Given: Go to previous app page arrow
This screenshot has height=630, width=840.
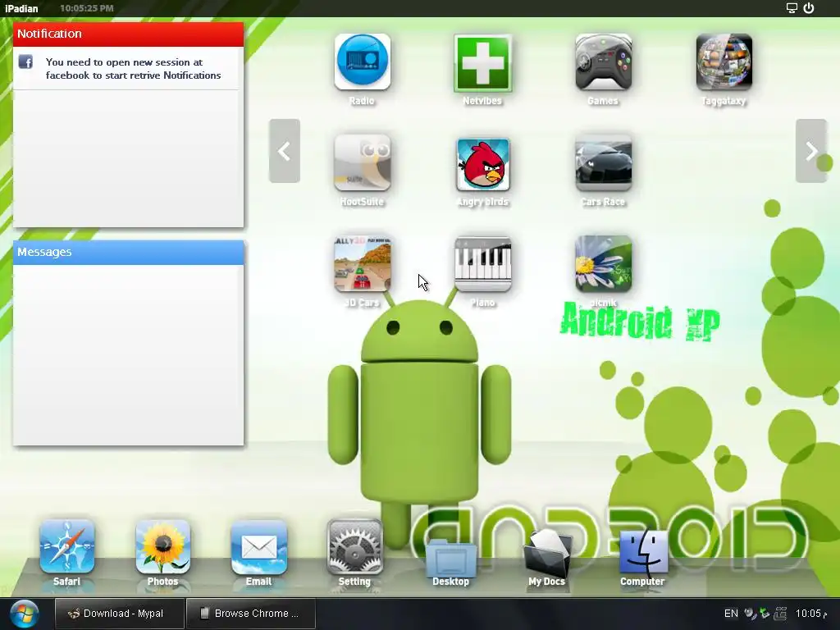Looking at the screenshot, I should point(285,151).
